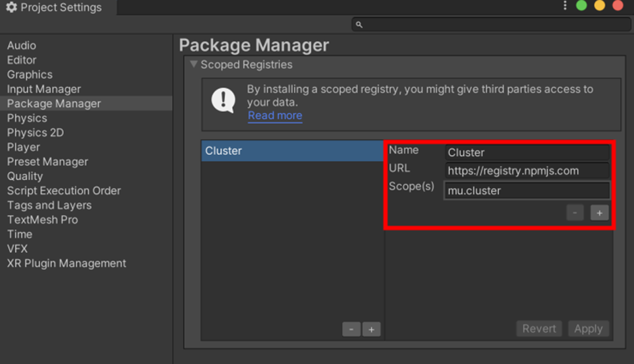Focus the Scope(s) field with mu.cluster
This screenshot has width=634, height=364.
click(x=527, y=191)
